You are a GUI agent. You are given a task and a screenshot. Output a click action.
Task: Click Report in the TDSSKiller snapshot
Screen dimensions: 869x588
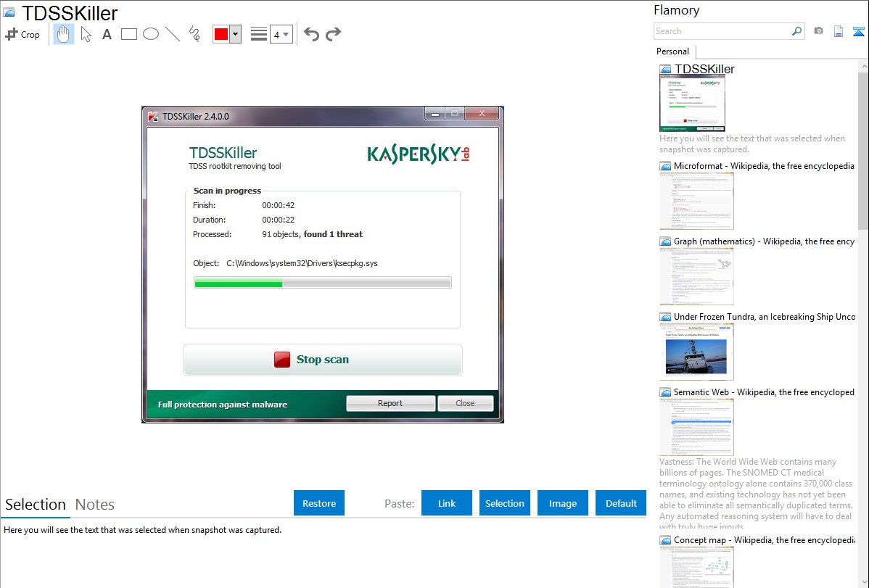391,403
